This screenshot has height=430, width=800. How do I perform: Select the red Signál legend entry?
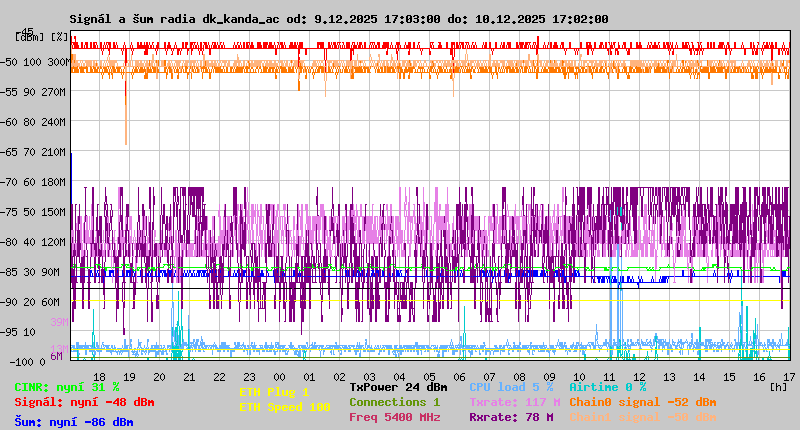pyautogui.click(x=84, y=402)
